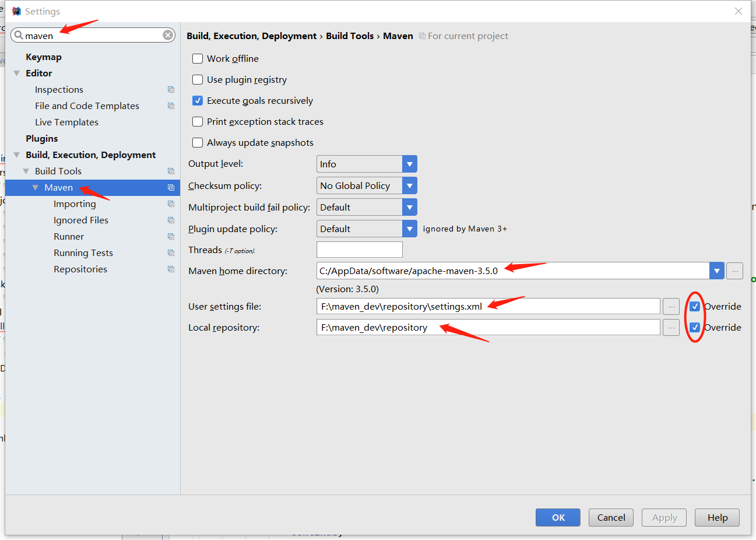Enable Always update snapshots checkbox
The height and width of the screenshot is (540, 756).
(198, 142)
